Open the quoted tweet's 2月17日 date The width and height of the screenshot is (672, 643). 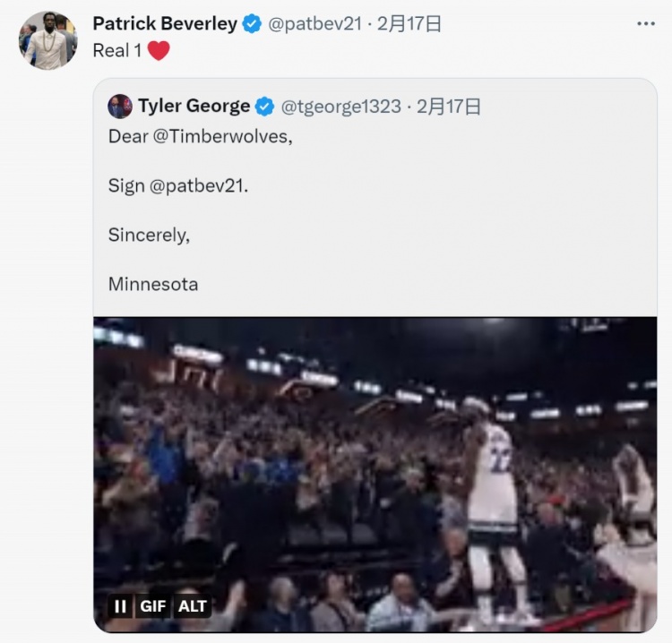[x=449, y=107]
